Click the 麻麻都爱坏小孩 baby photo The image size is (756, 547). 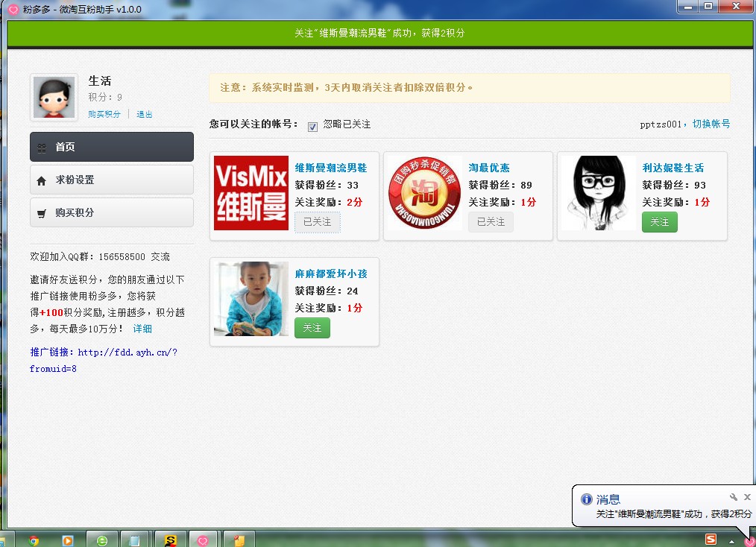point(251,299)
